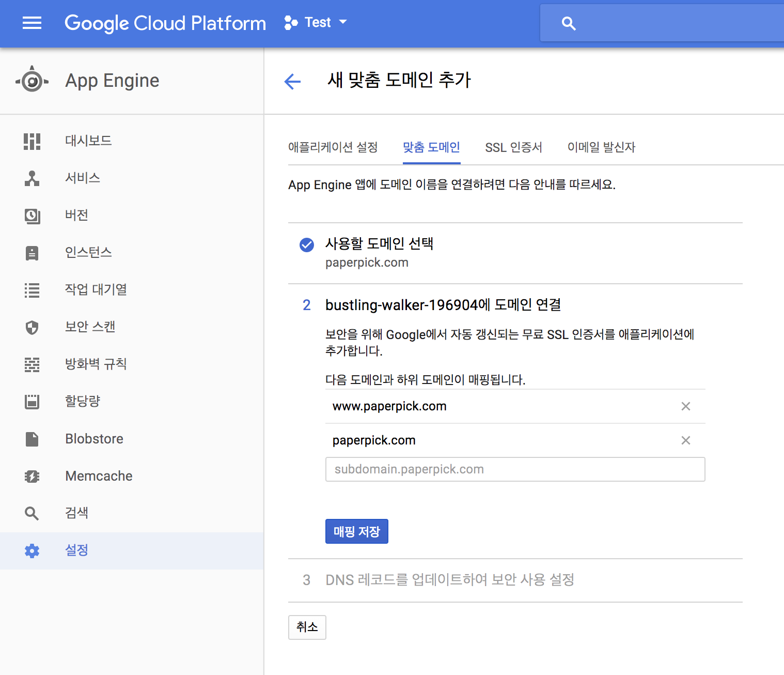Viewport: 784px width, 675px height.
Task: Click the 서비스 services icon
Action: click(x=32, y=178)
